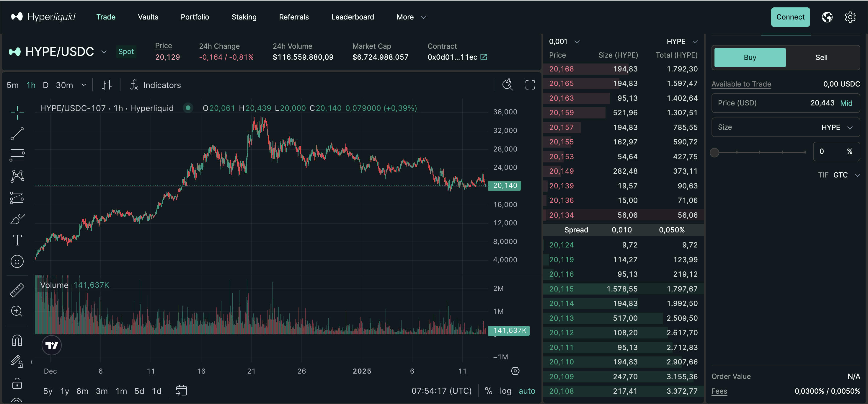Expand the HYPE/USDC pair selector
Viewport: 868px width, 404px height.
[104, 52]
